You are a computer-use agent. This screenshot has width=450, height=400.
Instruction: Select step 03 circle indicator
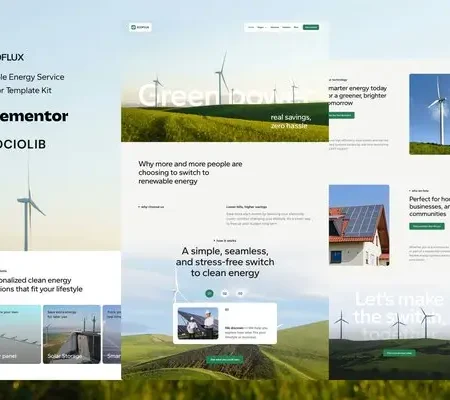coord(240,293)
